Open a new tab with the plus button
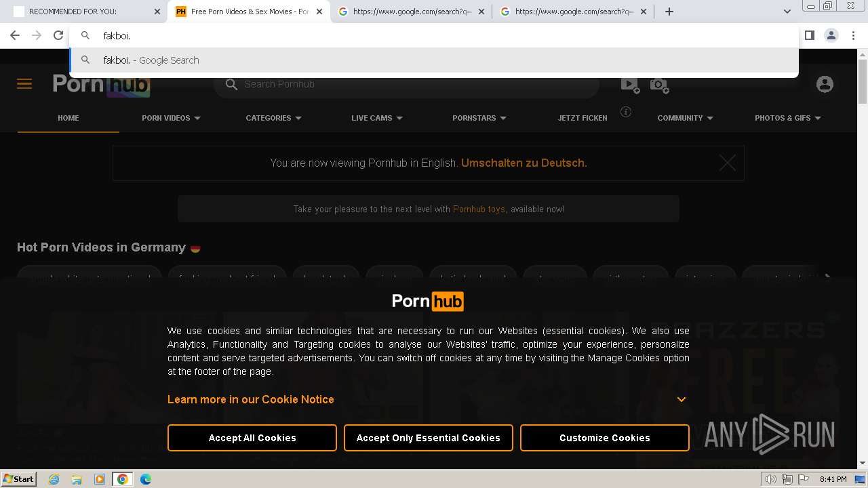868x488 pixels. [669, 12]
